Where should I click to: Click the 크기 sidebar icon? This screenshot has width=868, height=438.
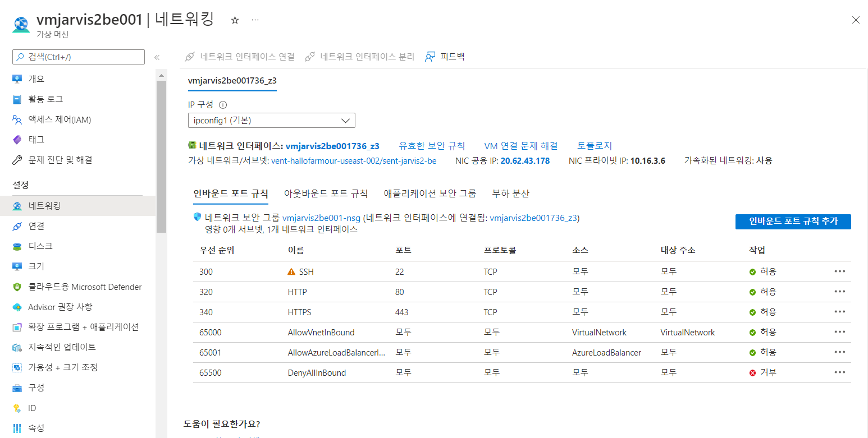[17, 266]
